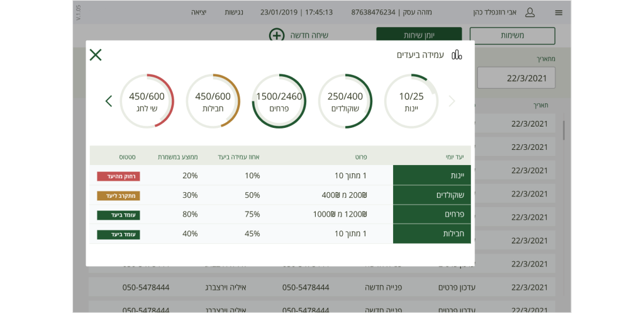Select the חבילות 450/600 progress circle
Image resolution: width=644 pixels, height=313 pixels.
pyautogui.click(x=213, y=101)
